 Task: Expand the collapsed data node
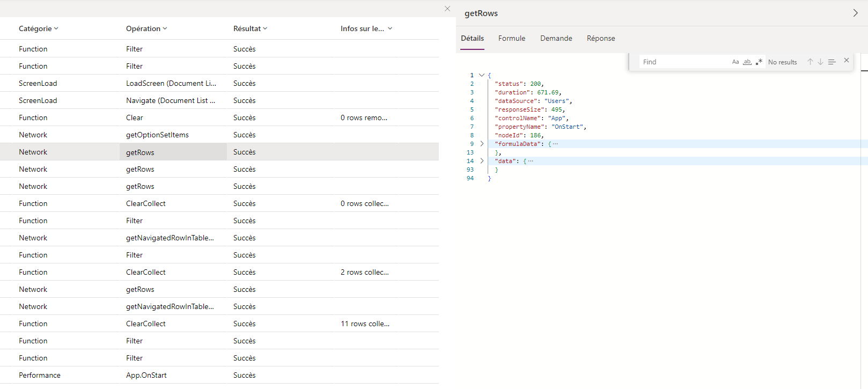[482, 161]
